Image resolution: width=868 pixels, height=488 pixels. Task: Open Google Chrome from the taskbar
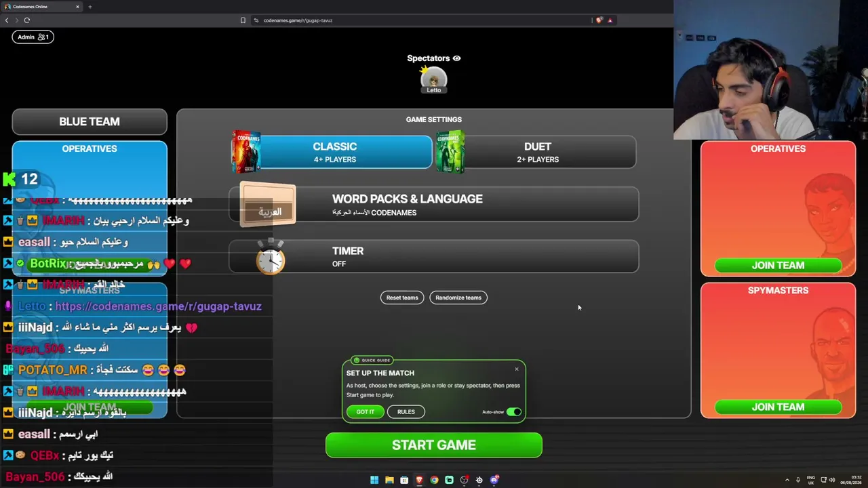point(434,480)
